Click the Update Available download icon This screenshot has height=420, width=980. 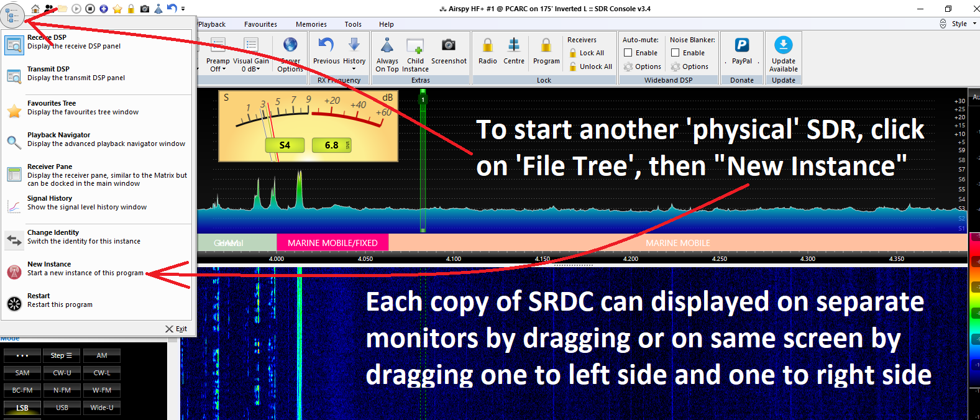pyautogui.click(x=783, y=45)
